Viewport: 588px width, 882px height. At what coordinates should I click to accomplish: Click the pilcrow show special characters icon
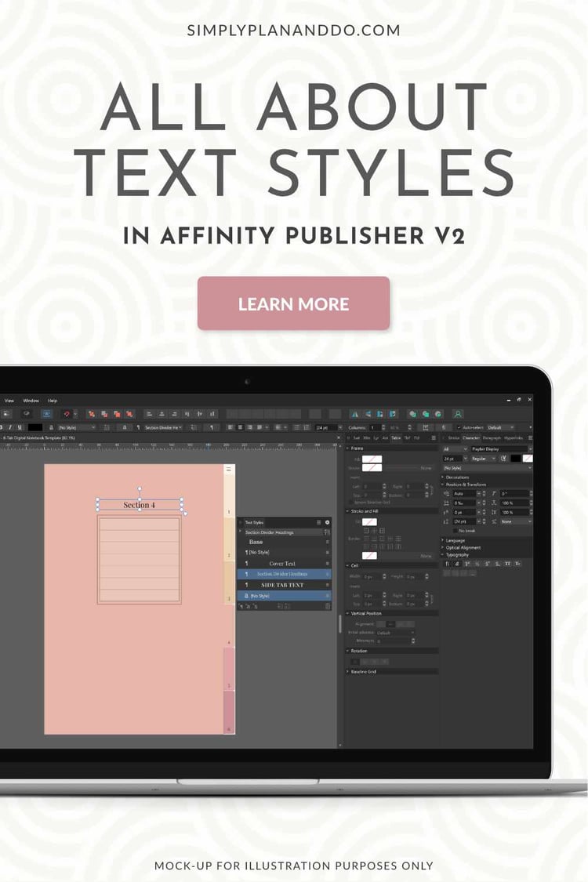point(212,427)
